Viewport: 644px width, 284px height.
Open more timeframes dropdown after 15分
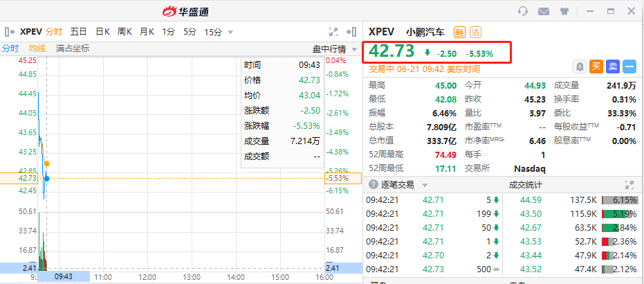230,32
